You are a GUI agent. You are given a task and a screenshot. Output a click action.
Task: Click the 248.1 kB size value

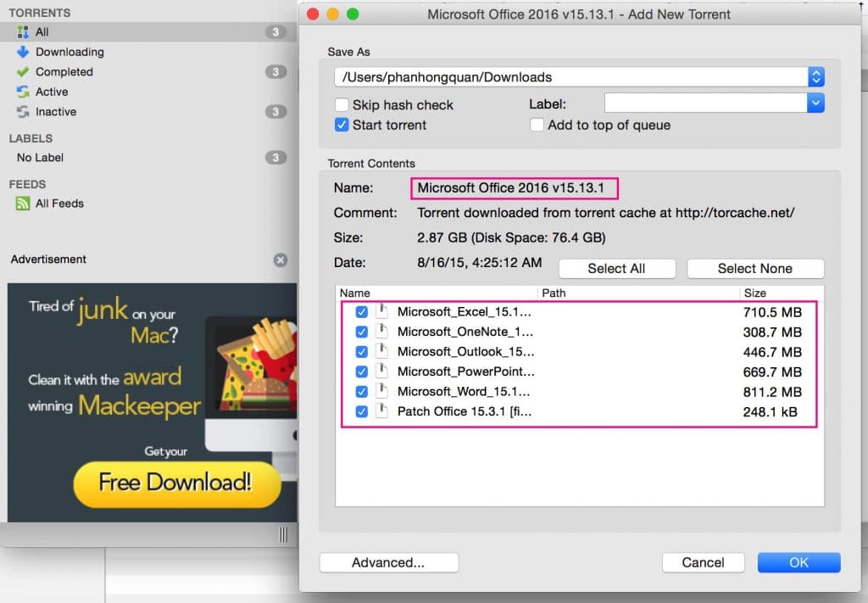770,412
